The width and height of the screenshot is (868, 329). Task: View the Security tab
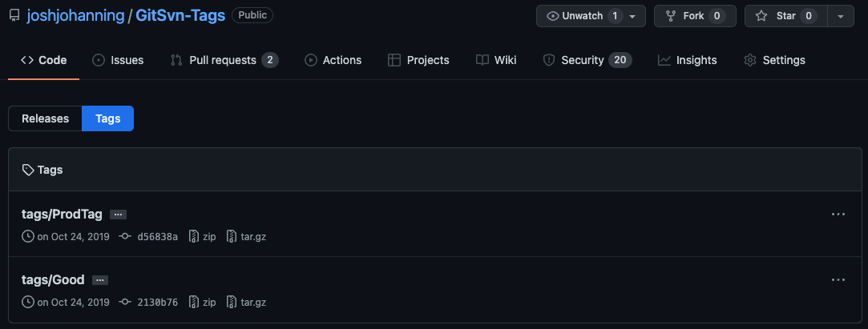(x=587, y=60)
